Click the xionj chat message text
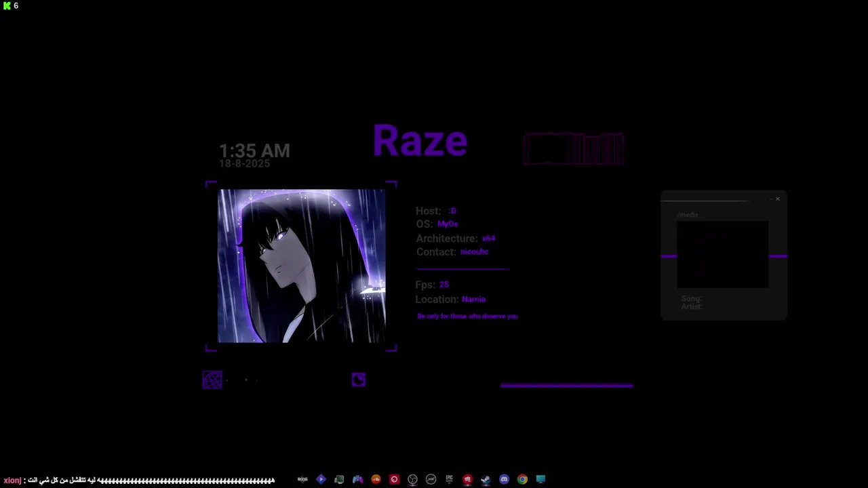Viewport: 868px width, 488px height. pos(139,480)
